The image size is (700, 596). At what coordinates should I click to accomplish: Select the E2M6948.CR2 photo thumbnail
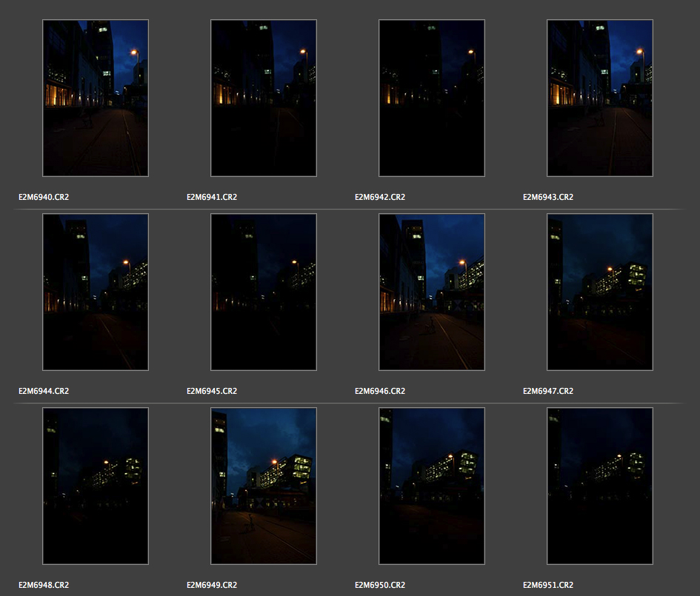point(96,486)
